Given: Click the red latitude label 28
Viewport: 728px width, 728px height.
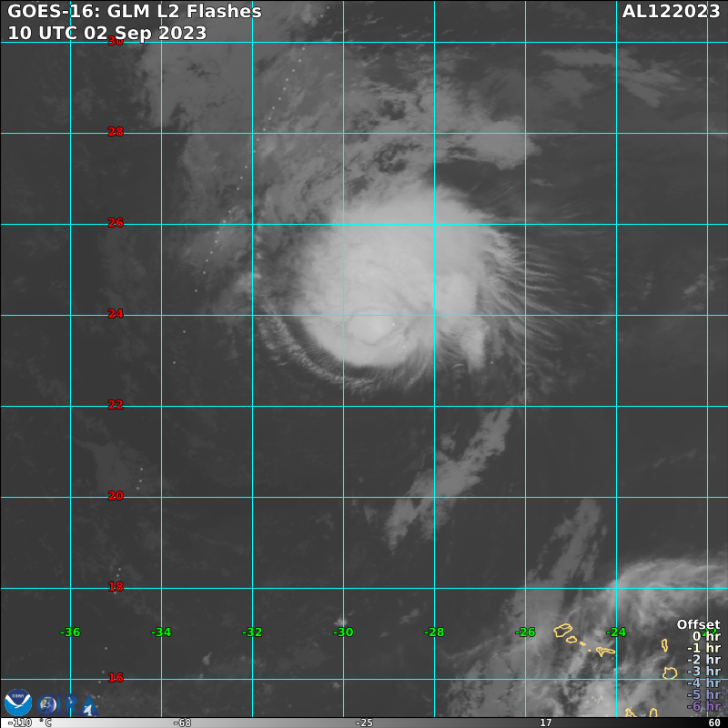Looking at the screenshot, I should (116, 132).
